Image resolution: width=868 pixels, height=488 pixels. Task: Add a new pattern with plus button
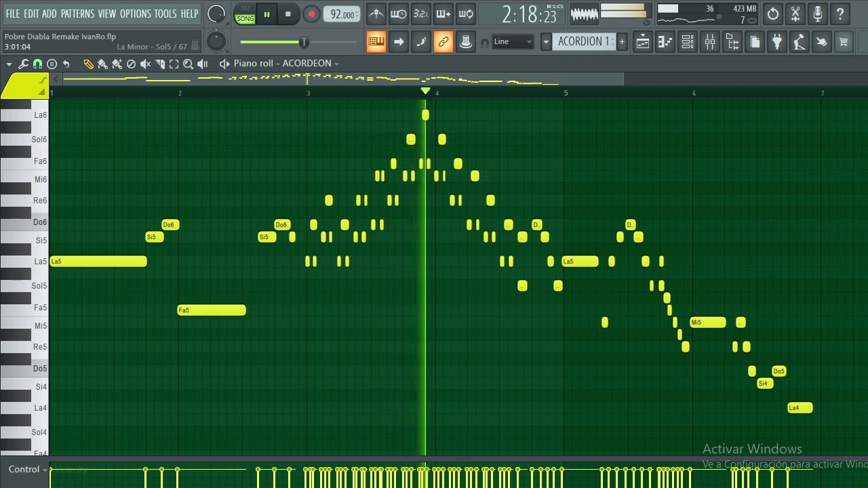coord(622,42)
